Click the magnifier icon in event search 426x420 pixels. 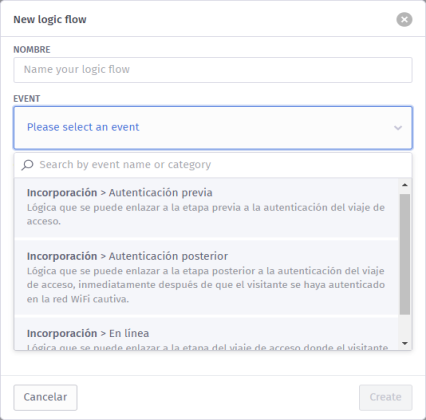tap(27, 165)
